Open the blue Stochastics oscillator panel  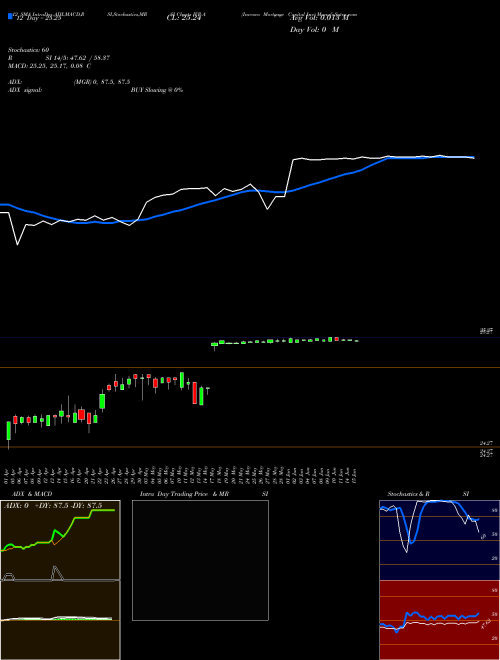coord(439,540)
